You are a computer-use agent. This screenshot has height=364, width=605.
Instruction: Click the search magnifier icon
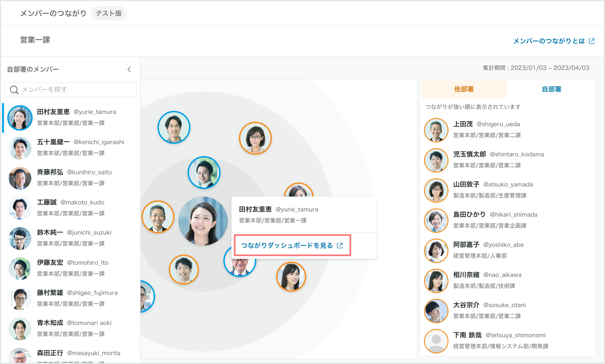(x=14, y=90)
